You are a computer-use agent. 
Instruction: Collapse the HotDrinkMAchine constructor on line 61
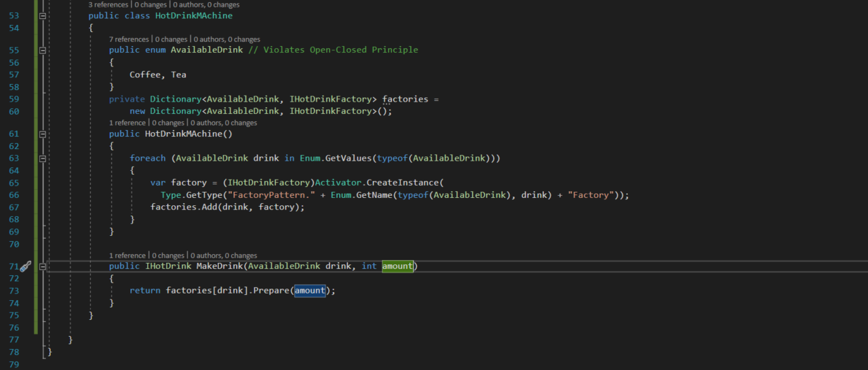point(43,134)
